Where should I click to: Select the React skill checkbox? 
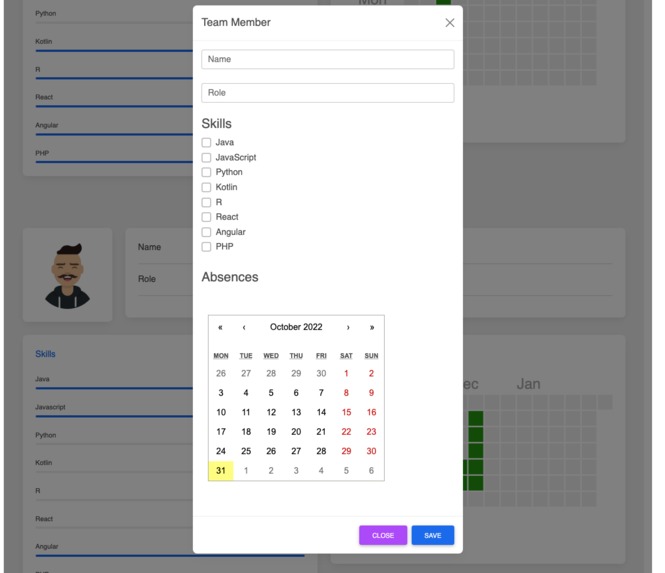click(206, 217)
